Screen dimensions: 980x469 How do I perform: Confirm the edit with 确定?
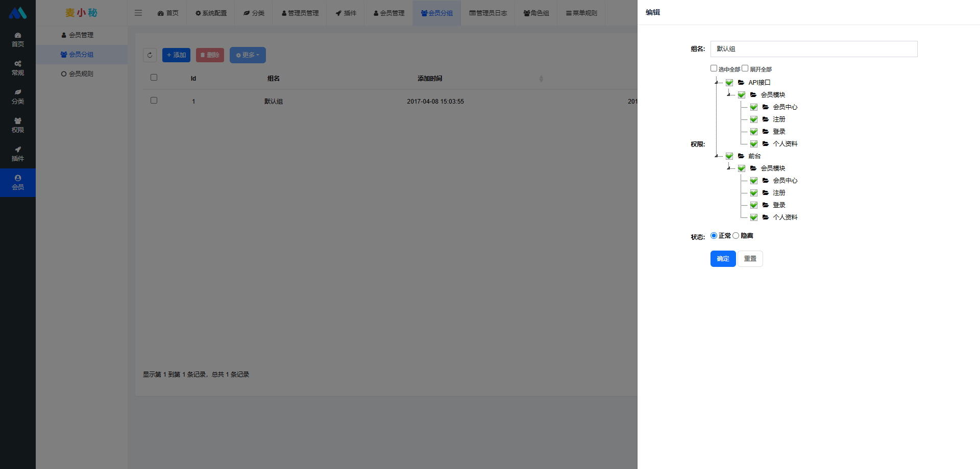coord(723,259)
